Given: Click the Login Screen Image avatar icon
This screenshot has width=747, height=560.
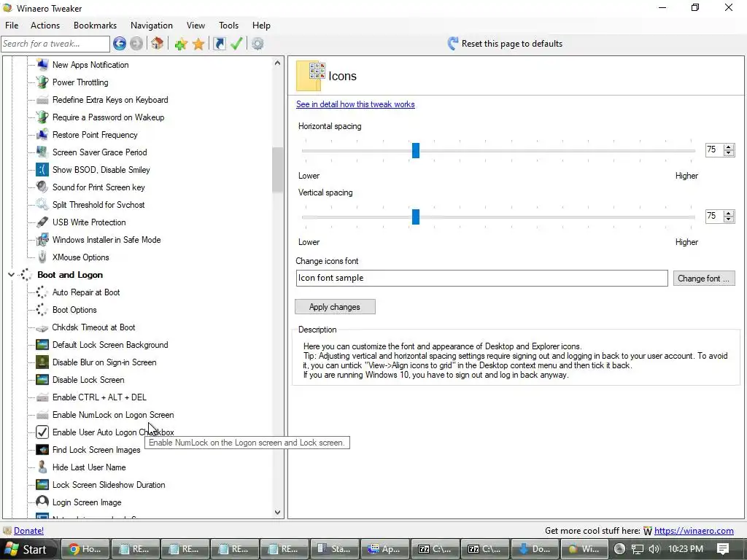Looking at the screenshot, I should pyautogui.click(x=42, y=502).
